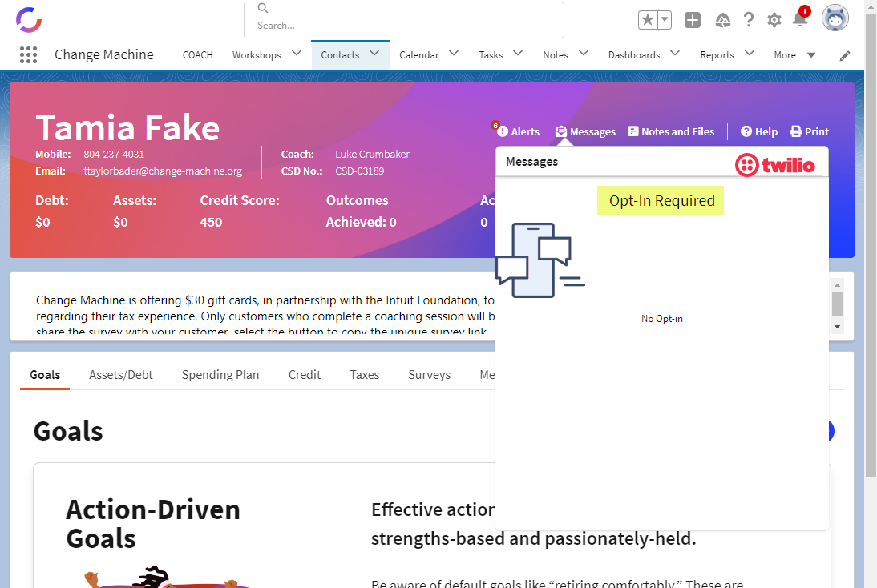Open the Trailhead guidance icon
The width and height of the screenshot is (877, 588).
pos(722,21)
